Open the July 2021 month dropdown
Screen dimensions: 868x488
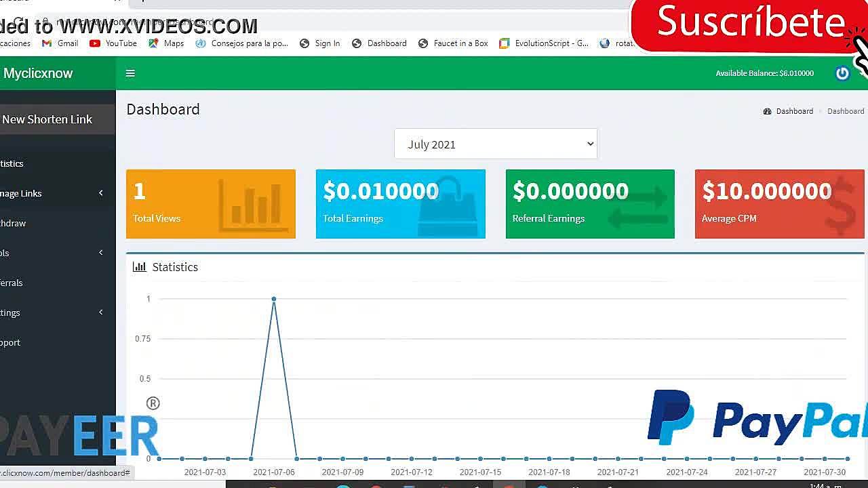(496, 144)
